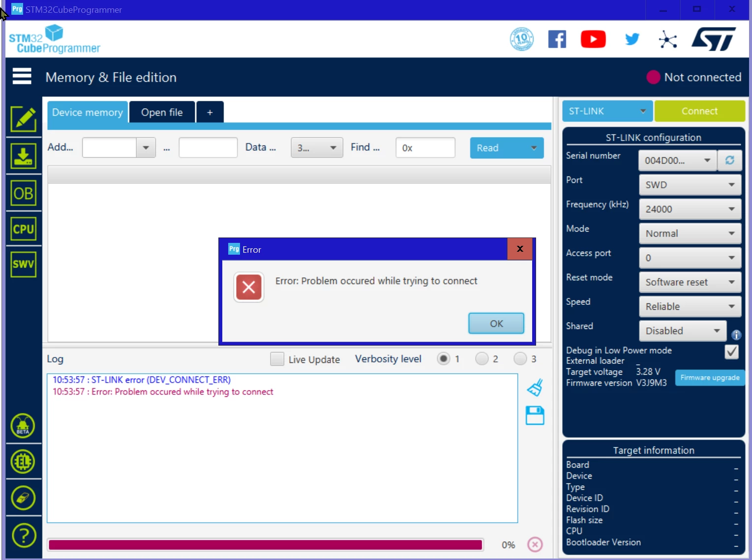Switch to the Open file tab

(162, 112)
